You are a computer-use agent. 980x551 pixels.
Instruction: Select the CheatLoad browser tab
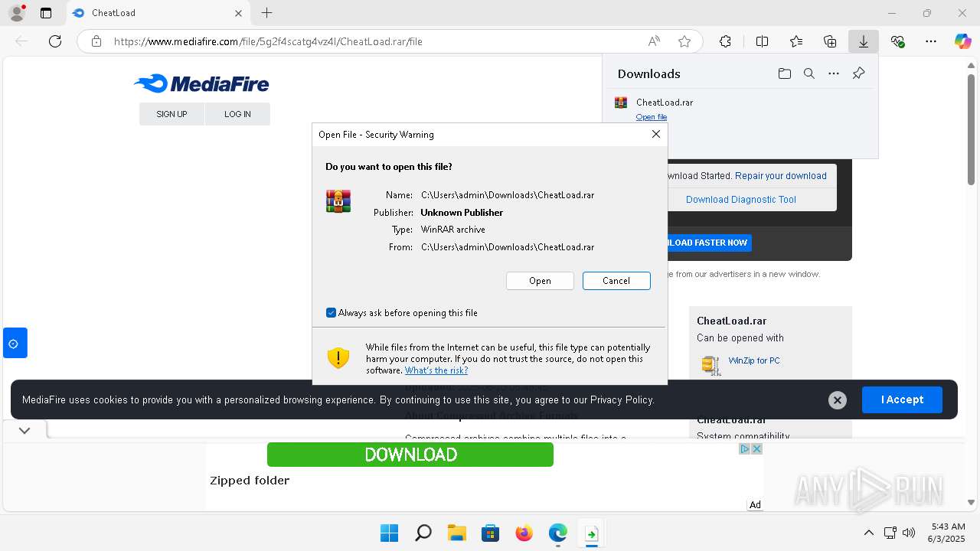pyautogui.click(x=157, y=13)
